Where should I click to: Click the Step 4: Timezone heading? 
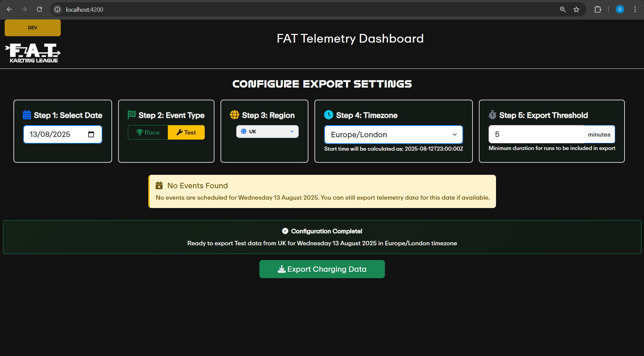[x=367, y=115]
